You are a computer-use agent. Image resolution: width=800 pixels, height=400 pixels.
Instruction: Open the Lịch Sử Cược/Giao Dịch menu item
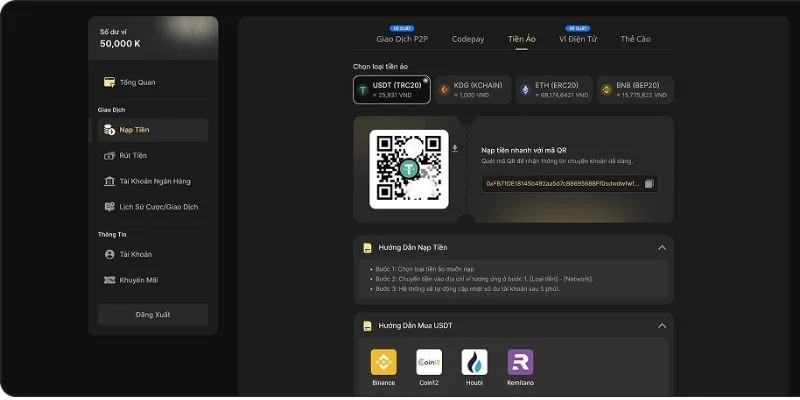[x=153, y=207]
